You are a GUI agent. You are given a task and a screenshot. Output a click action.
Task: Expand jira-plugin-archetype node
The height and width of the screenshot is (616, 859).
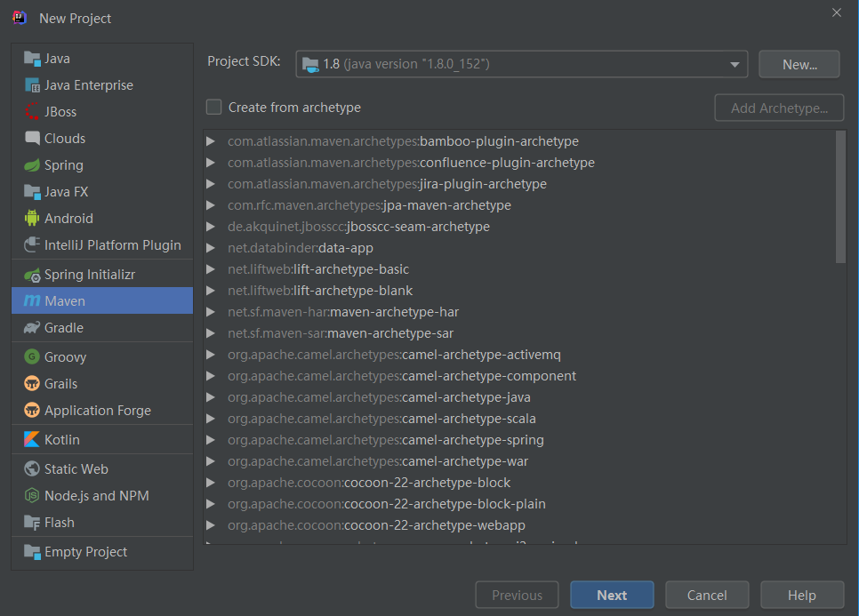[211, 184]
